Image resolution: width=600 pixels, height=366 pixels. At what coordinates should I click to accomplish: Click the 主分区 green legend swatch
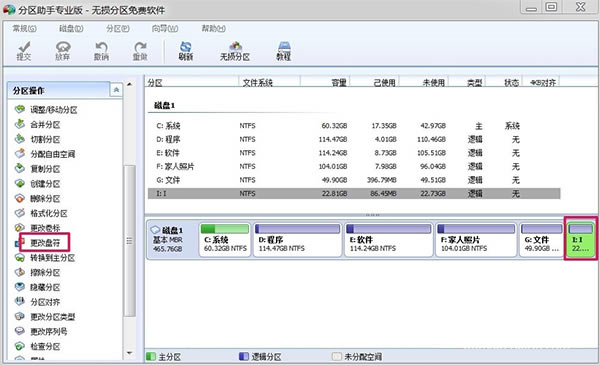coord(151,356)
